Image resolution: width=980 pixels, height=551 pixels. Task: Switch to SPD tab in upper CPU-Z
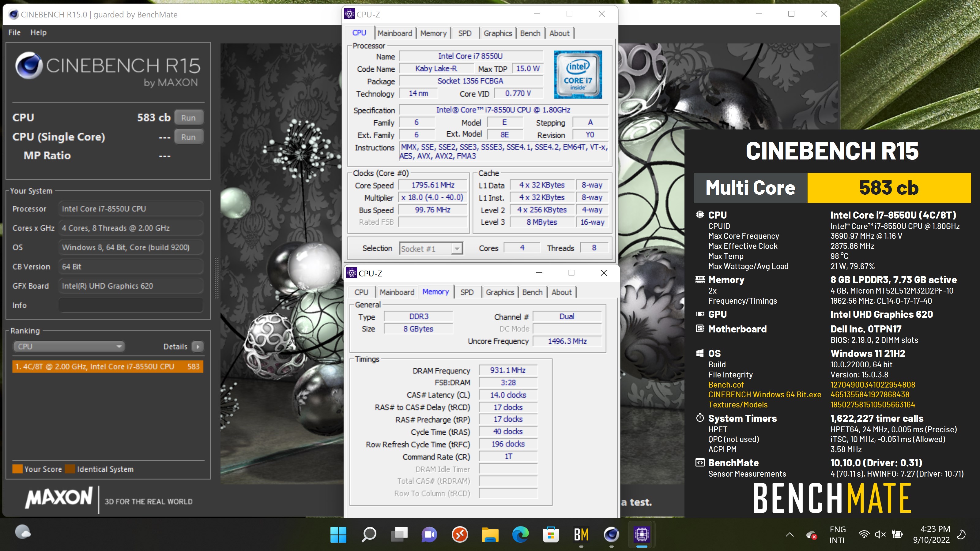click(465, 33)
